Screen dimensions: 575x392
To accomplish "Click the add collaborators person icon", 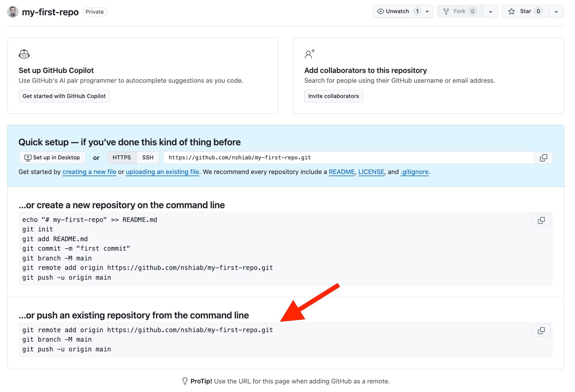I will [x=309, y=54].
